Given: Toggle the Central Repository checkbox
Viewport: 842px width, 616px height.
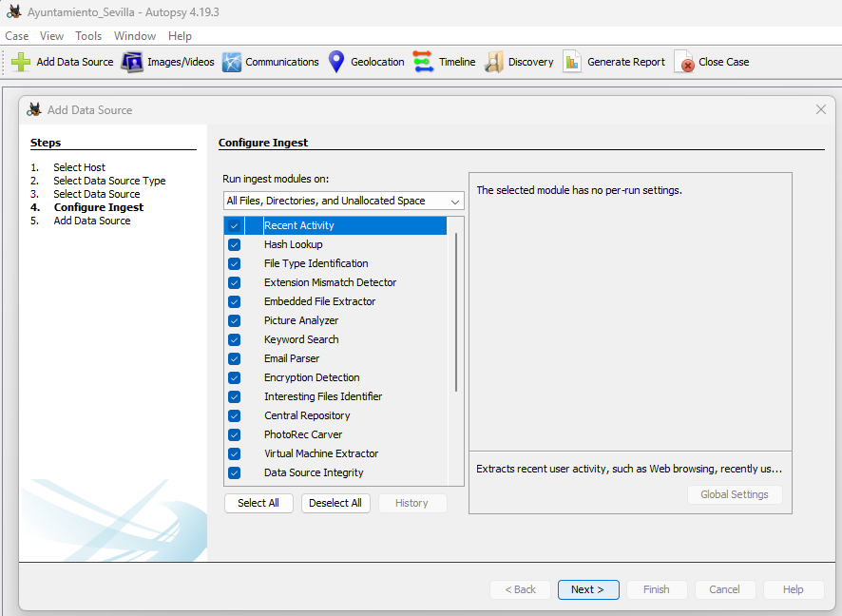Looking at the screenshot, I should [234, 416].
